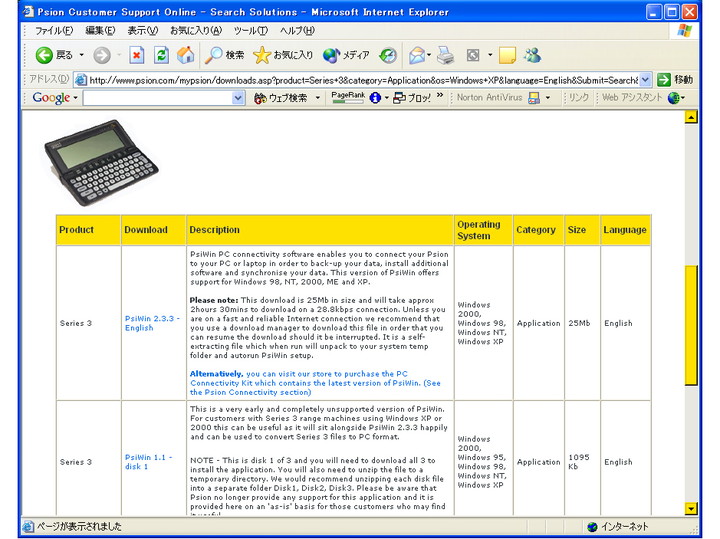Click the Edit page toolbar icon
The height and width of the screenshot is (539, 720).
[x=473, y=56]
